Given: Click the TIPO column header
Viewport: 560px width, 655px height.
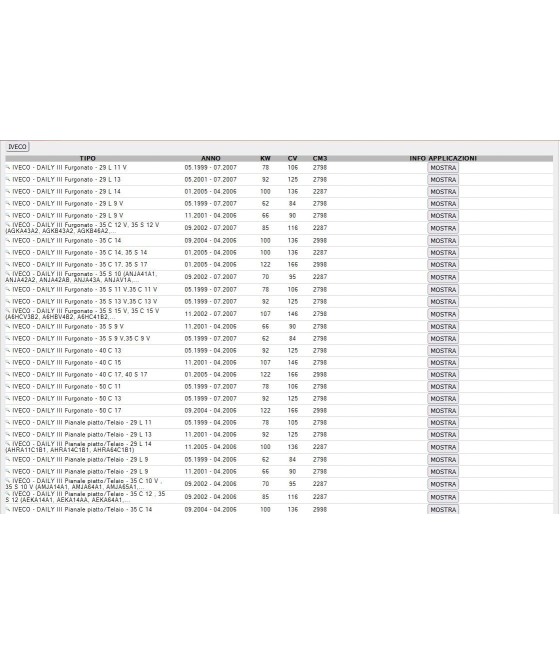Looking at the screenshot, I should pos(88,158).
